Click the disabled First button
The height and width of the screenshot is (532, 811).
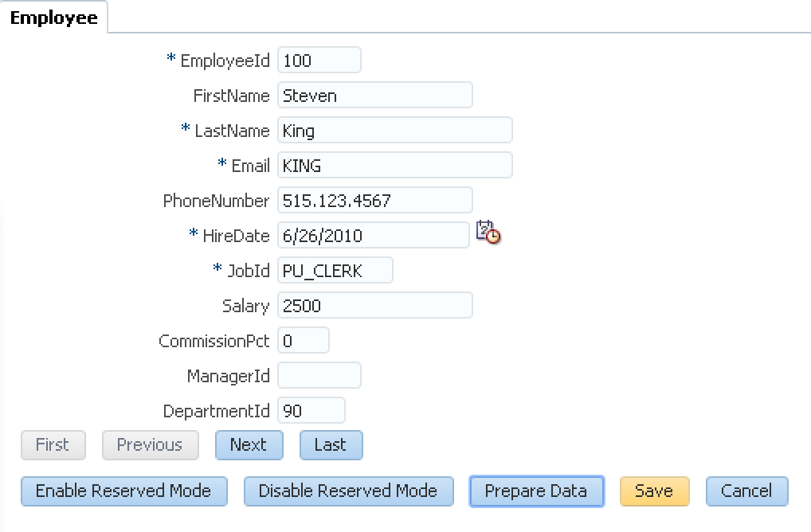[53, 444]
